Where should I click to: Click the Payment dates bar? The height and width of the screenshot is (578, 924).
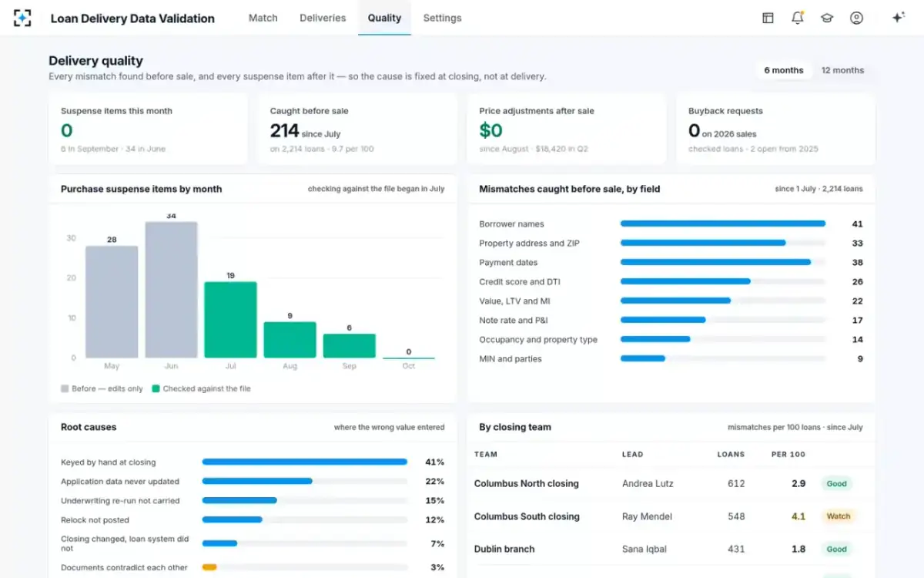point(716,263)
